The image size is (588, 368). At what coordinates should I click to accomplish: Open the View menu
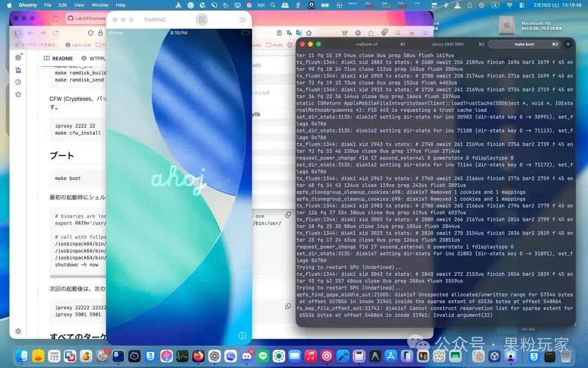[x=79, y=5]
